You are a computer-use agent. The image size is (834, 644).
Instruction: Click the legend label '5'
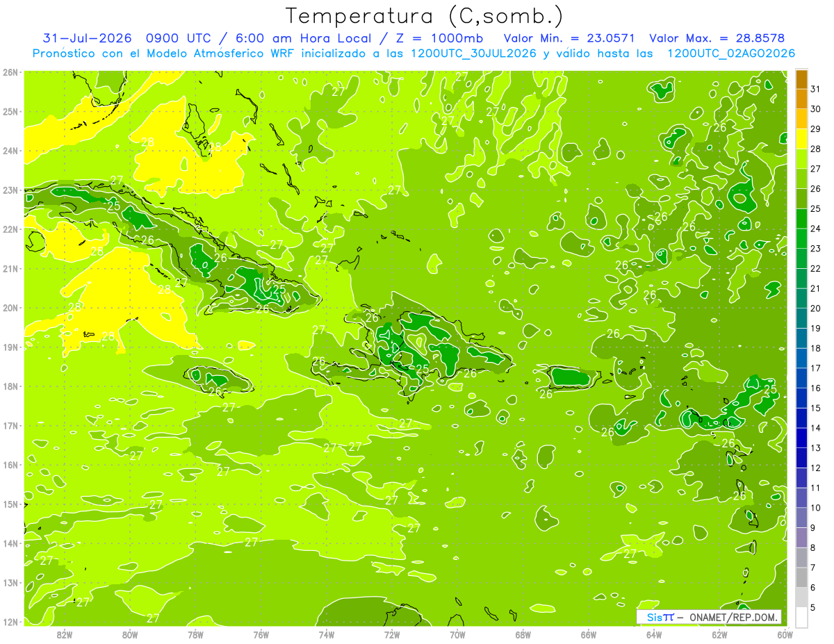click(813, 607)
